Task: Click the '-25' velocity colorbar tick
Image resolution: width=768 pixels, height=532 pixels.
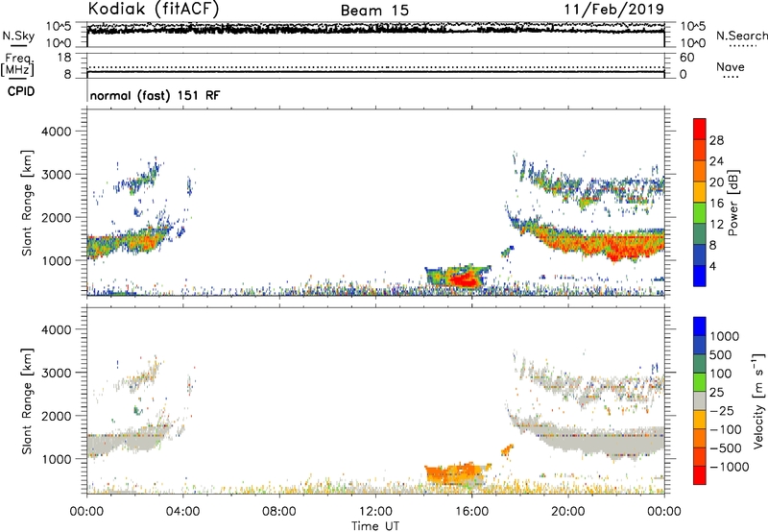Action: click(722, 411)
